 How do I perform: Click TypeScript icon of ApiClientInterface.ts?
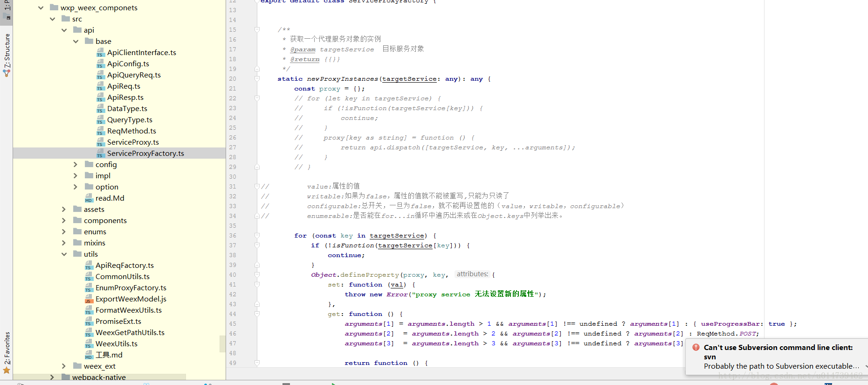coord(100,53)
